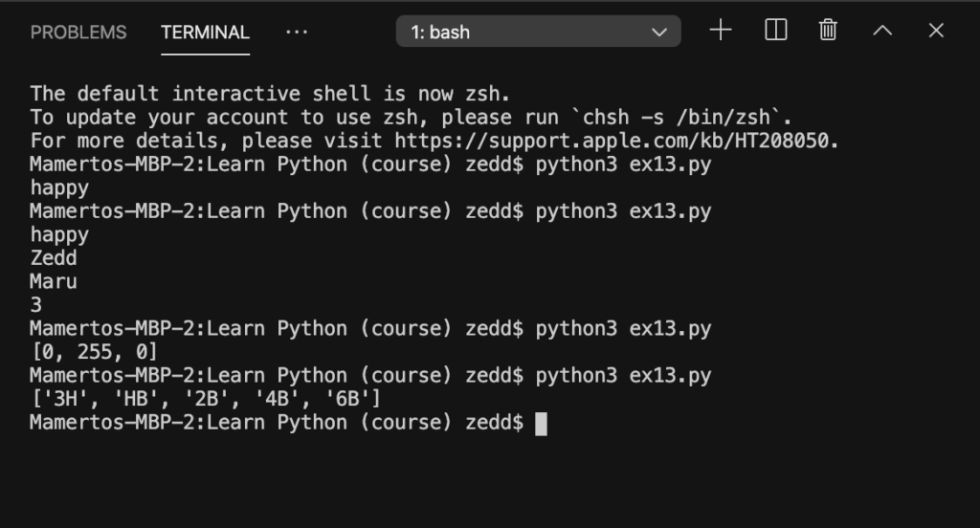
Task: Click the default interactive shell message line
Action: point(270,94)
